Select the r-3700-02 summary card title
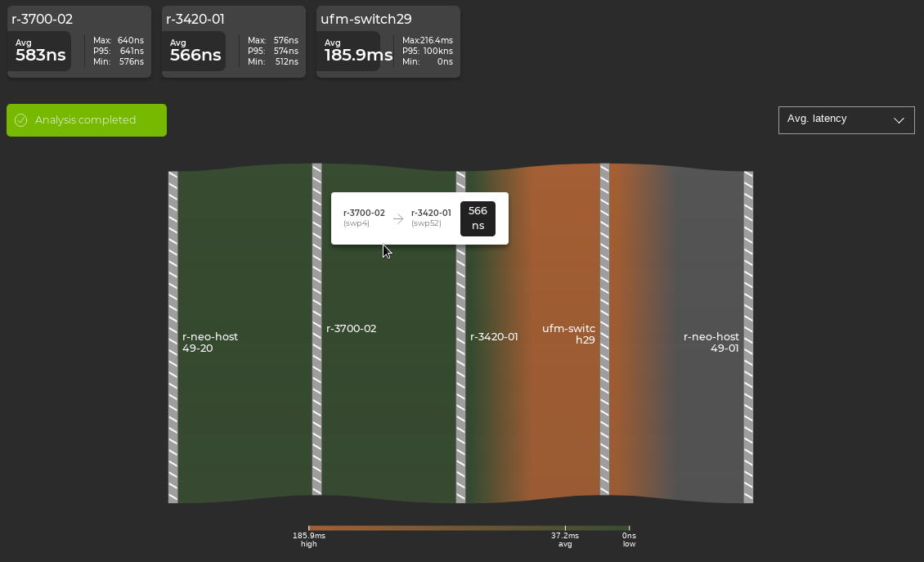 42,19
